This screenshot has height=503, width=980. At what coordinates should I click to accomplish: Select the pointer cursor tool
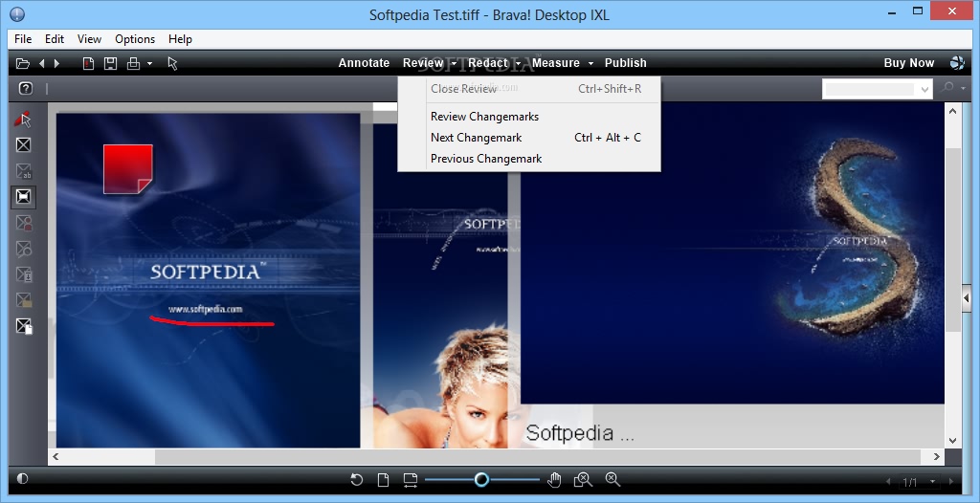173,63
